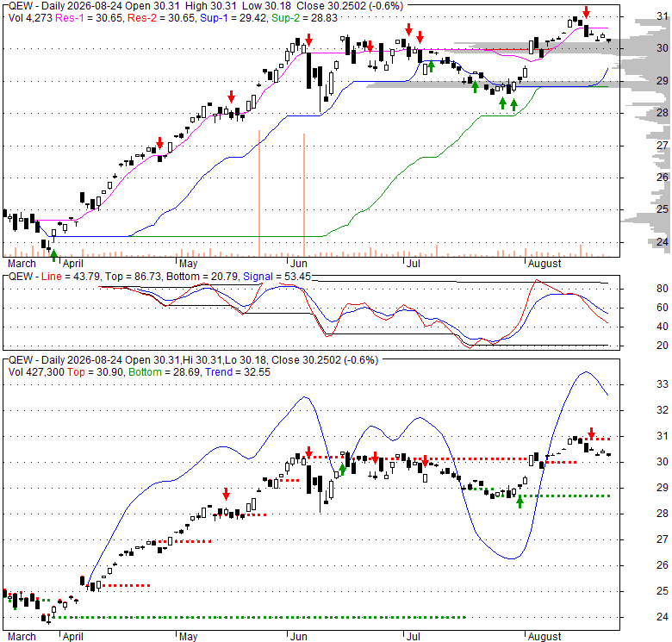This screenshot has width=672, height=642.
Task: Click the 27 price label on top chart
Action: [x=663, y=146]
